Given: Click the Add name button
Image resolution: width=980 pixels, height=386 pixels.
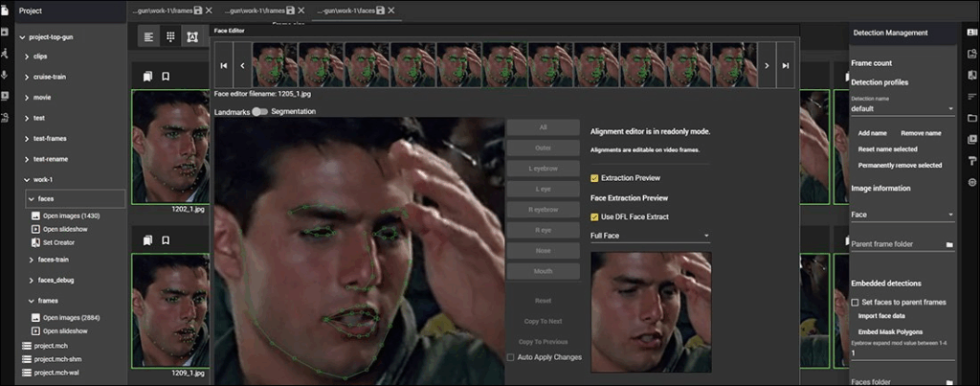Looking at the screenshot, I should 872,133.
